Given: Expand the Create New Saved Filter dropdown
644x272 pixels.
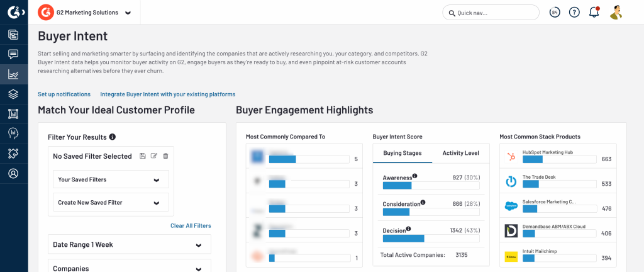Looking at the screenshot, I should click(x=111, y=202).
